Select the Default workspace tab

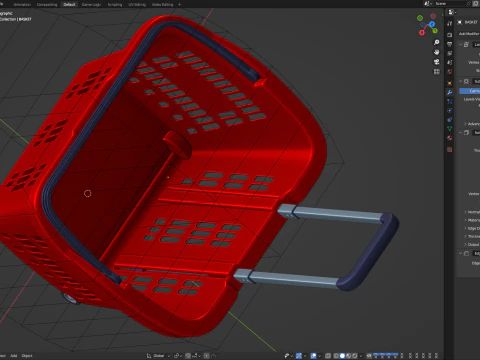[69, 5]
